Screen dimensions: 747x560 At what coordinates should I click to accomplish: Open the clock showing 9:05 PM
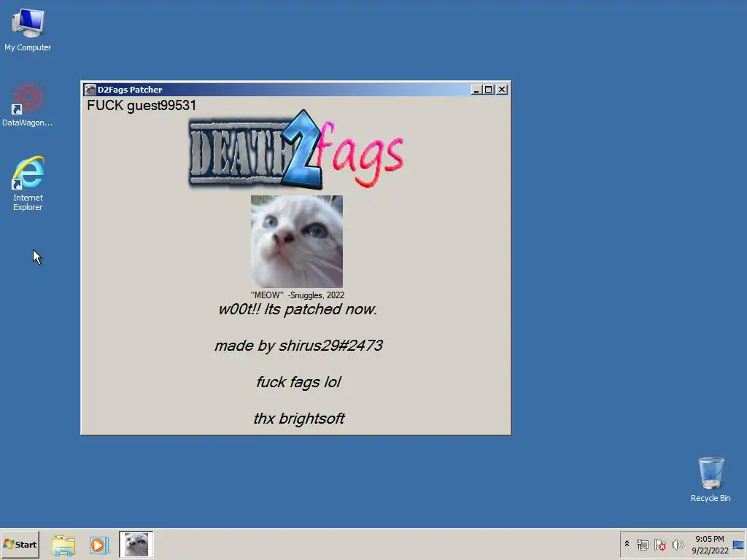click(x=709, y=539)
